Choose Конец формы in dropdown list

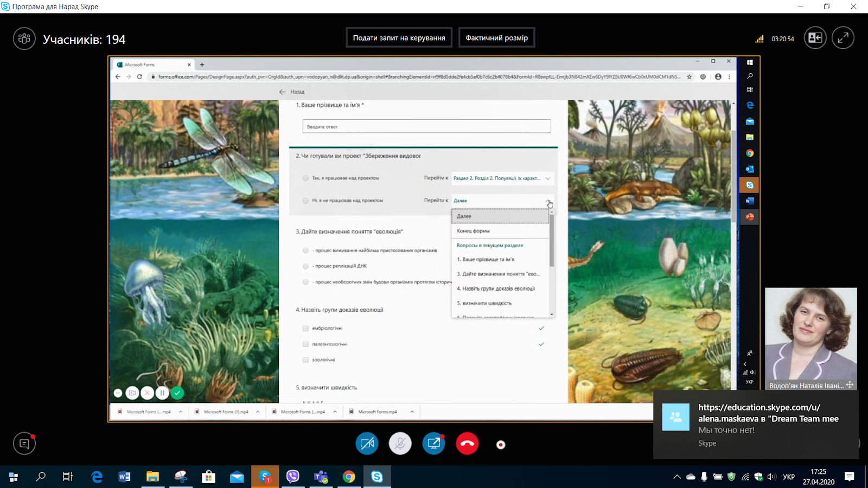tap(500, 231)
